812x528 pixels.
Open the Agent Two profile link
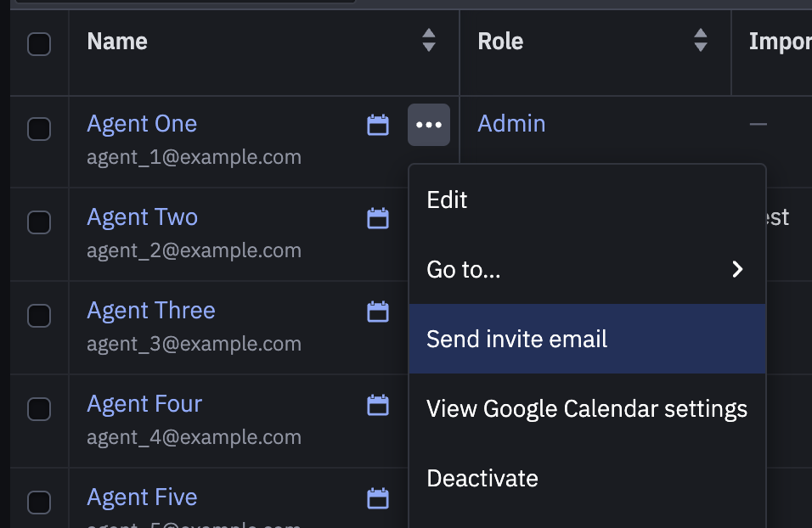[x=143, y=217]
